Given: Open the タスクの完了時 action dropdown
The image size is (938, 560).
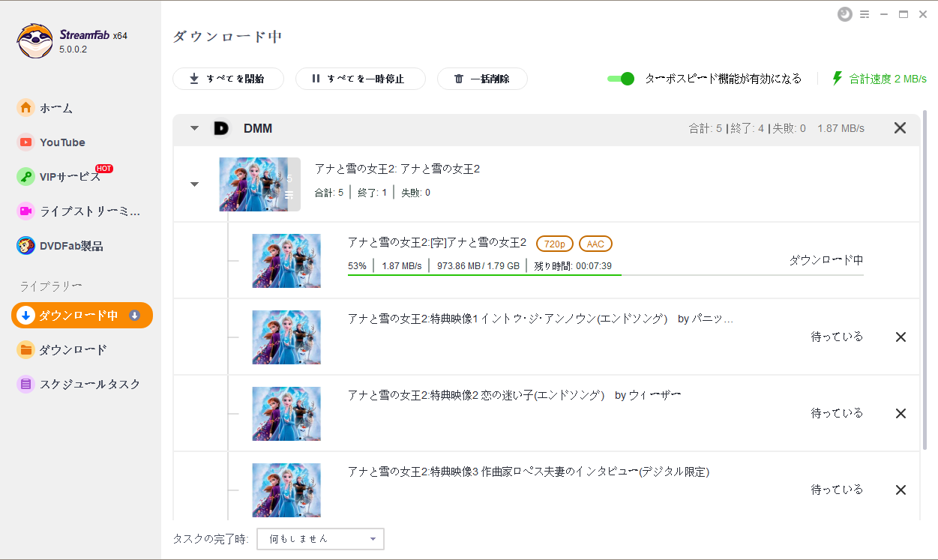Looking at the screenshot, I should (x=320, y=539).
